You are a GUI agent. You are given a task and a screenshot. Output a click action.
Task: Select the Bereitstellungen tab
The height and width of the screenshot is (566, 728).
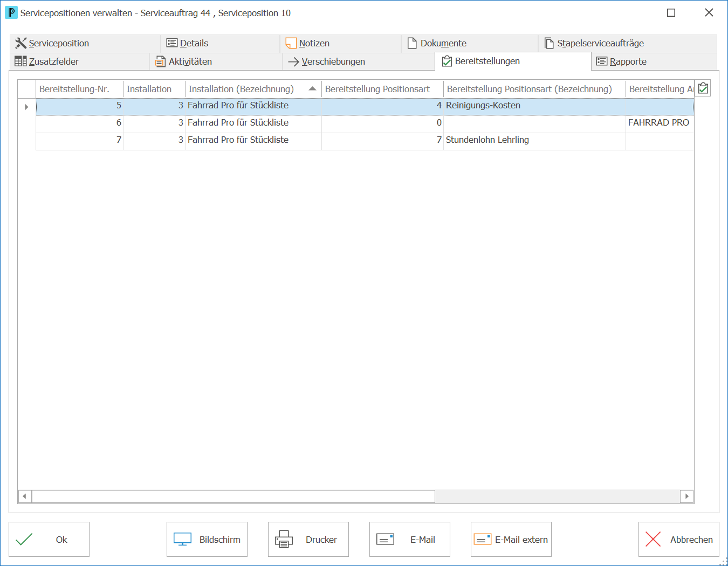click(x=513, y=61)
